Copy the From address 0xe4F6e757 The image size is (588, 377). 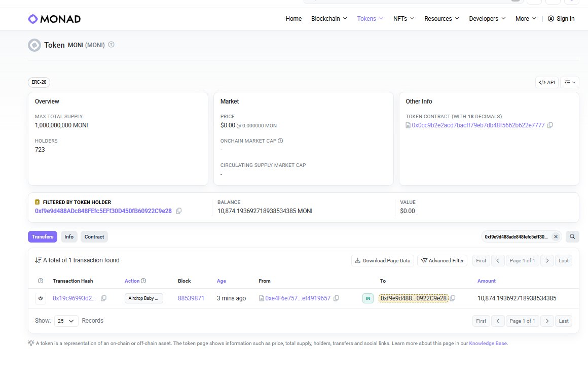pyautogui.click(x=337, y=298)
